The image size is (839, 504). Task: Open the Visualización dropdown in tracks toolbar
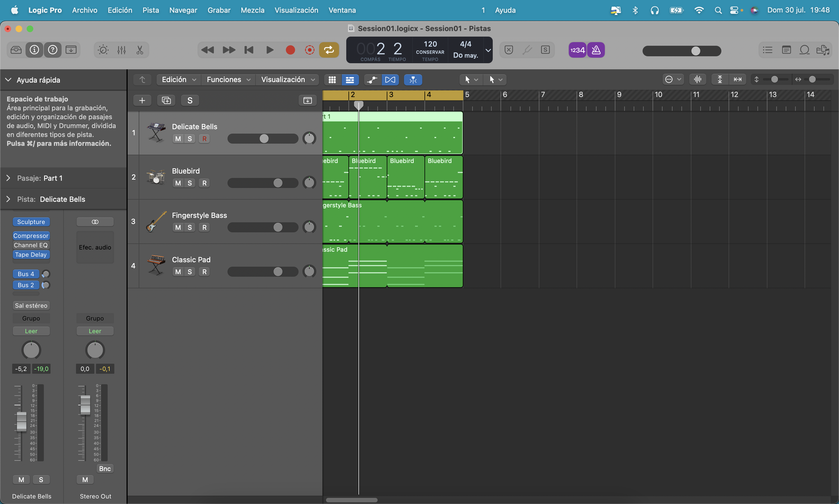coord(287,80)
